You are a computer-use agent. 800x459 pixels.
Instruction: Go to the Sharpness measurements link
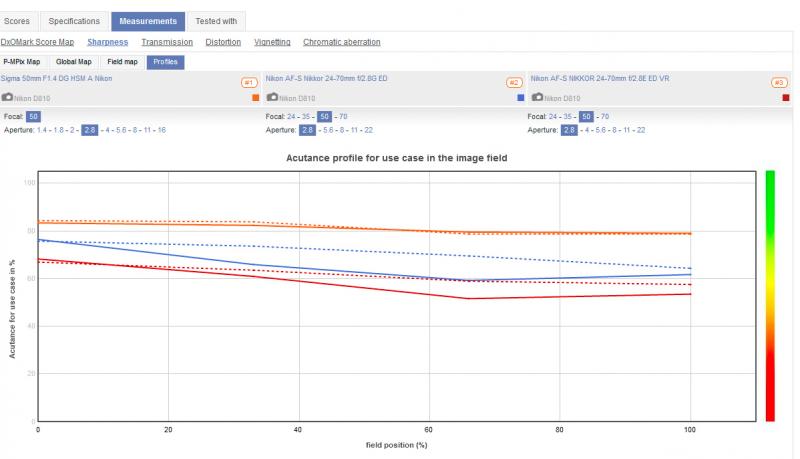(108, 42)
